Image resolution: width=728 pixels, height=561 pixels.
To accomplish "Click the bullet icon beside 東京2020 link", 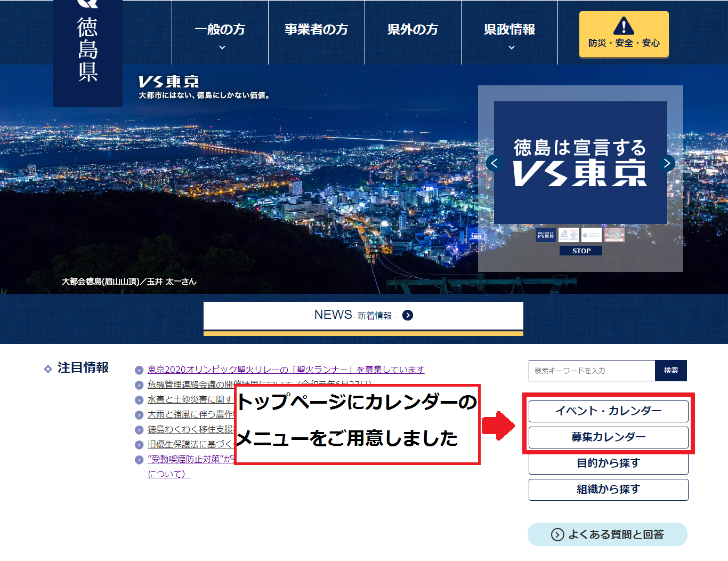I will pyautogui.click(x=139, y=370).
